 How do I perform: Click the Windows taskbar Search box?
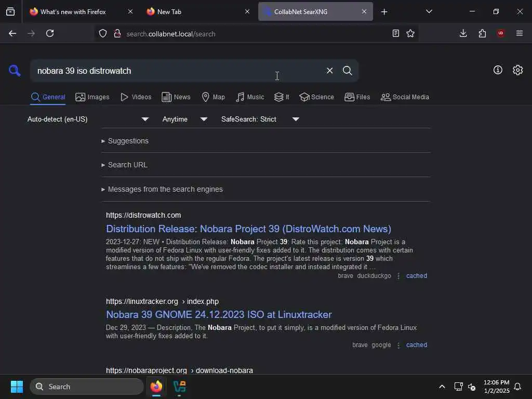(x=87, y=387)
